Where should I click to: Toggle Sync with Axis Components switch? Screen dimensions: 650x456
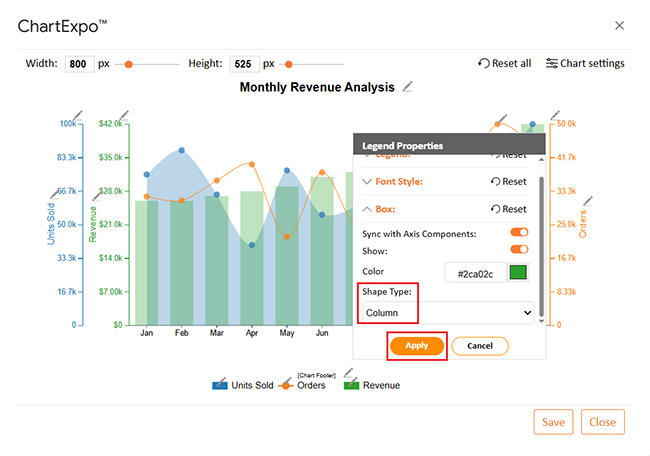click(519, 232)
